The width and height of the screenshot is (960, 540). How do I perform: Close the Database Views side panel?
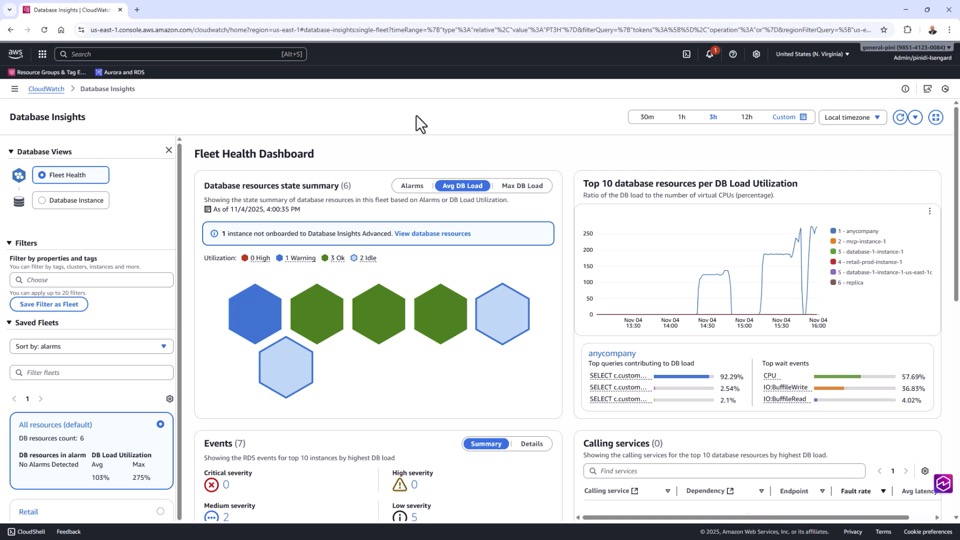[x=169, y=150]
